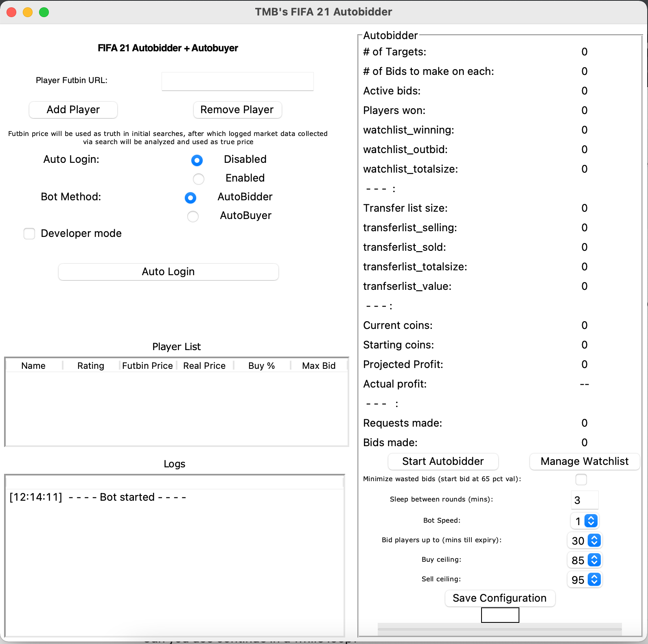Click the Current coins label
The image size is (648, 644).
(x=398, y=326)
